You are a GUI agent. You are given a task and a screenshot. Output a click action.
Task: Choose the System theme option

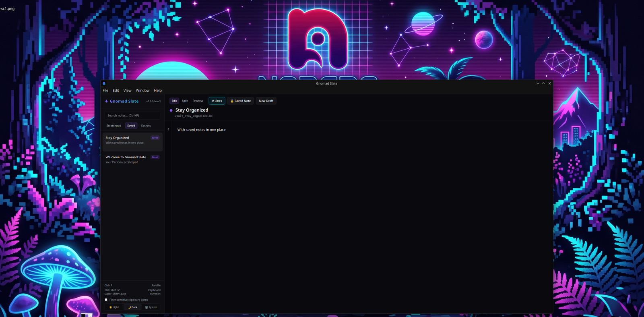point(151,307)
